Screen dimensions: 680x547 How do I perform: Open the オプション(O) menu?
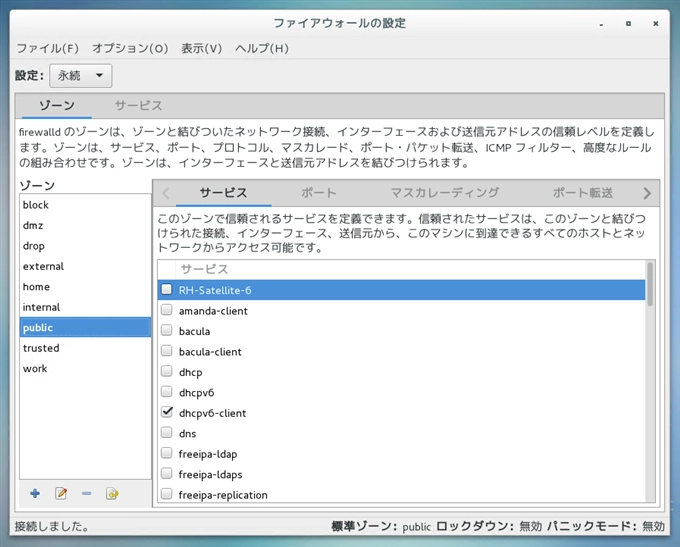coord(130,48)
